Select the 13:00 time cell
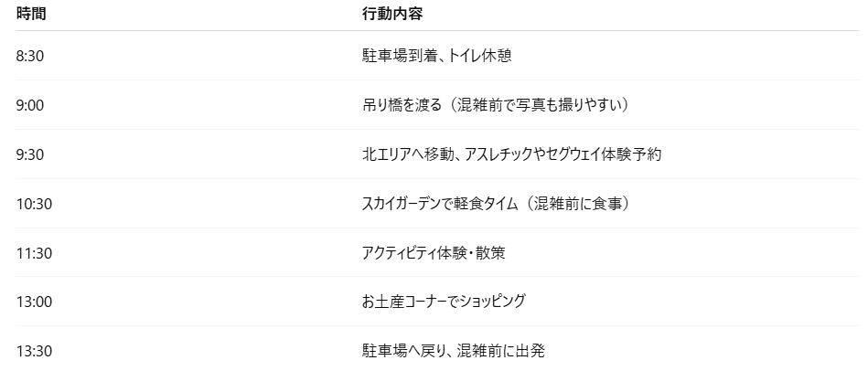The image size is (868, 371). click(34, 302)
